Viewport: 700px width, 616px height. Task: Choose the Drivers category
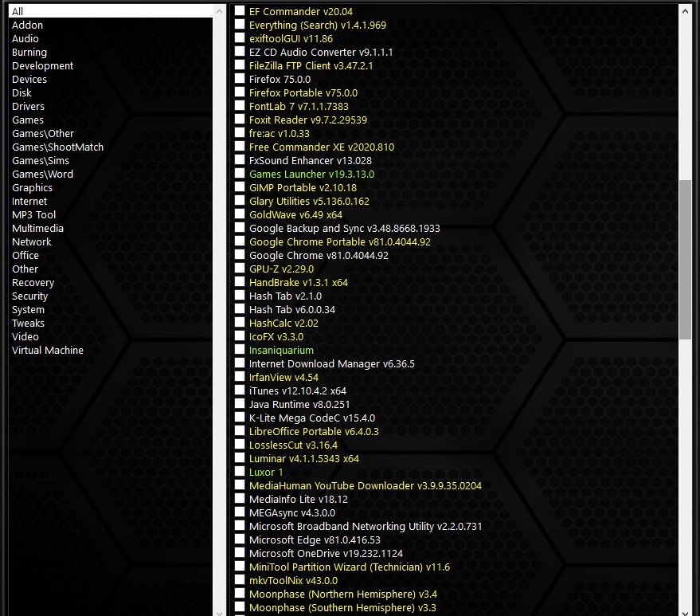pos(28,106)
